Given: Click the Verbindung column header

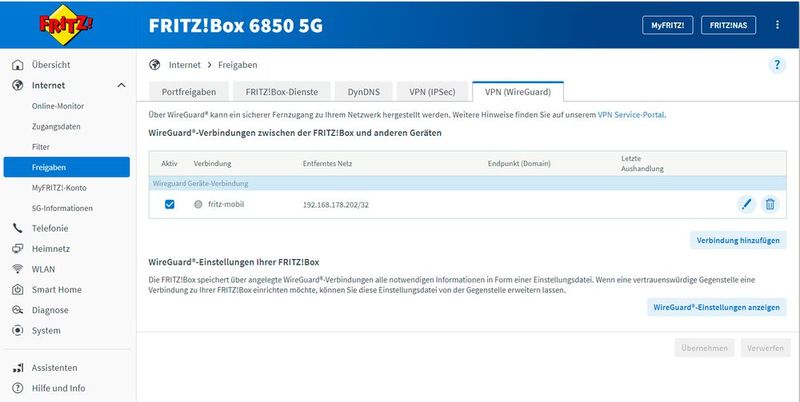Looking at the screenshot, I should point(212,163).
